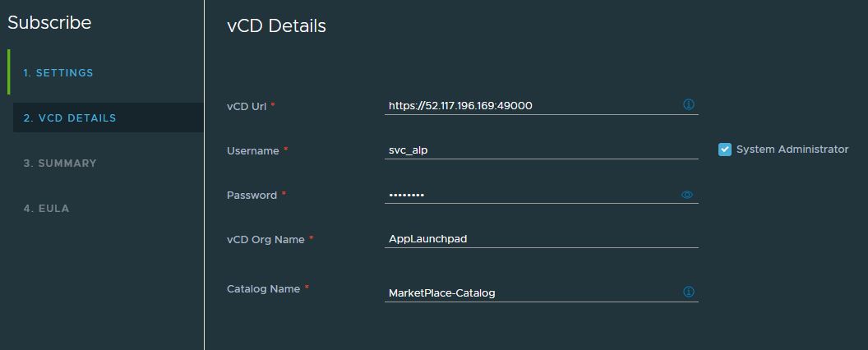The height and width of the screenshot is (350, 868).
Task: Click into the vCD Url input field
Action: 530,105
